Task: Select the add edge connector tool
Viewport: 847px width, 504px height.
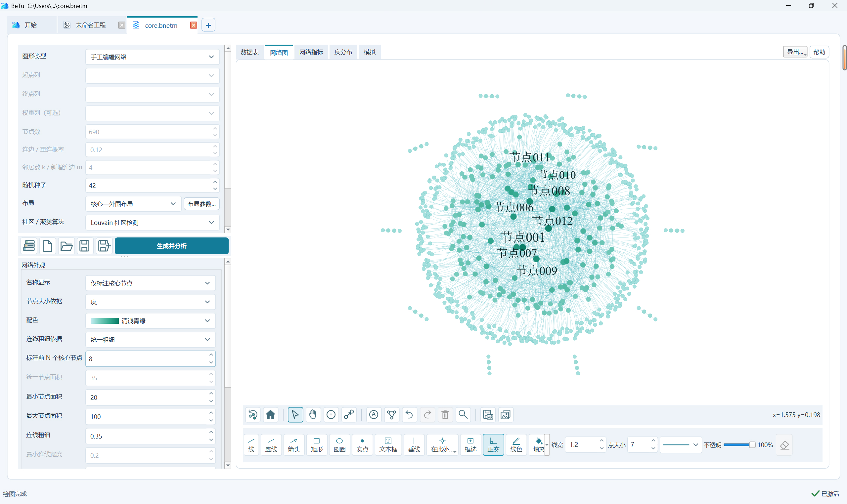Action: 349,415
